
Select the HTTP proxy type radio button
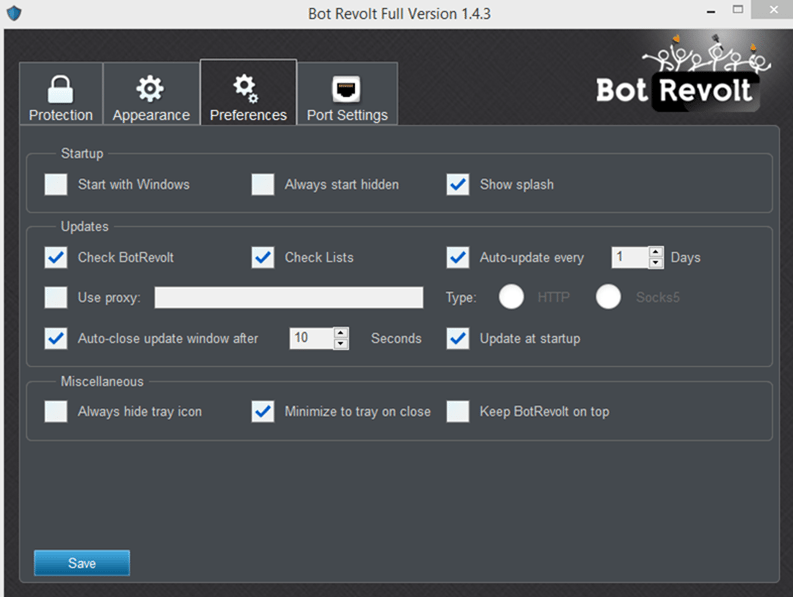511,296
